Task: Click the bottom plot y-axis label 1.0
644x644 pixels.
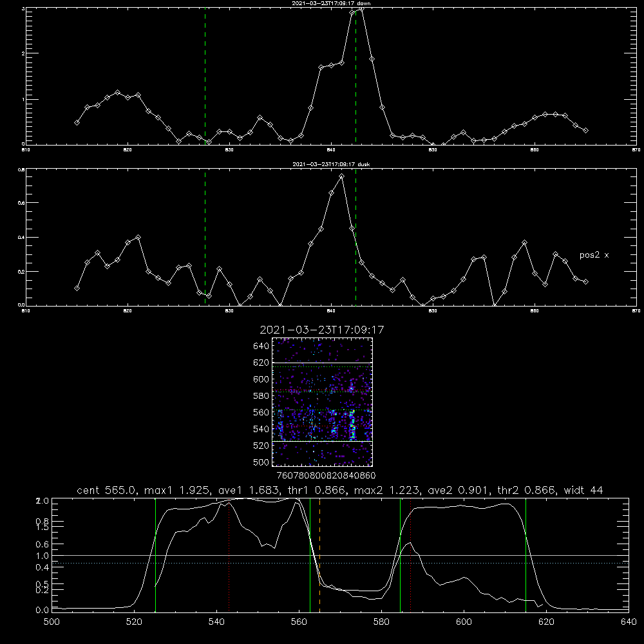Action: tap(43, 556)
